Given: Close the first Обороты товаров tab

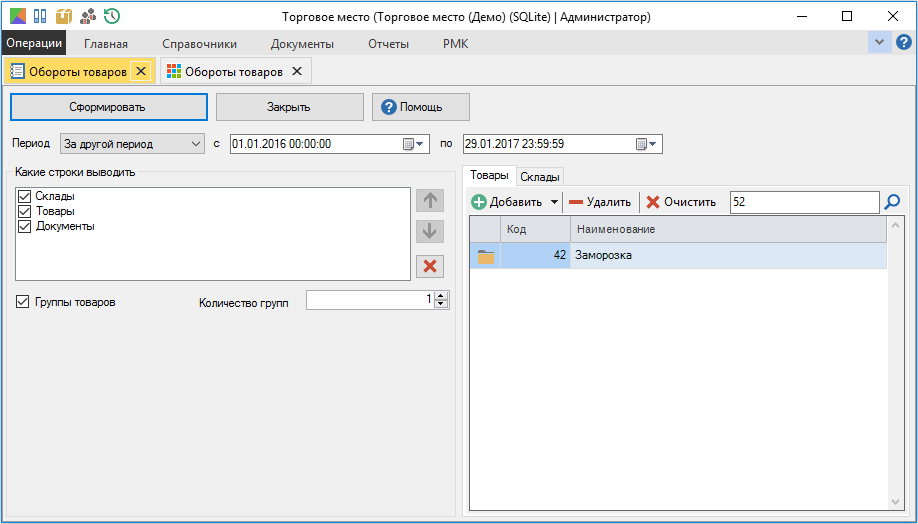Looking at the screenshot, I should (x=141, y=71).
